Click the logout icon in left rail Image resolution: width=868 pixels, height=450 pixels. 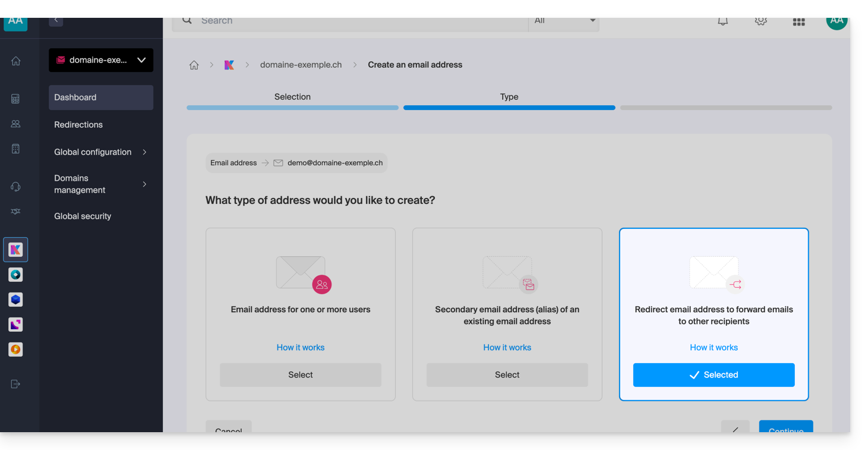[x=15, y=384]
